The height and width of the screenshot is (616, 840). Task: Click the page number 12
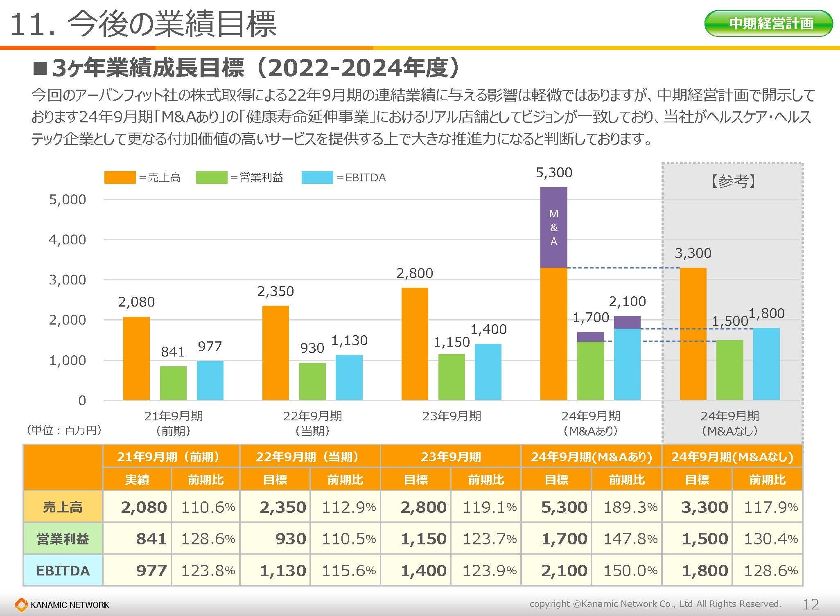pyautogui.click(x=811, y=604)
